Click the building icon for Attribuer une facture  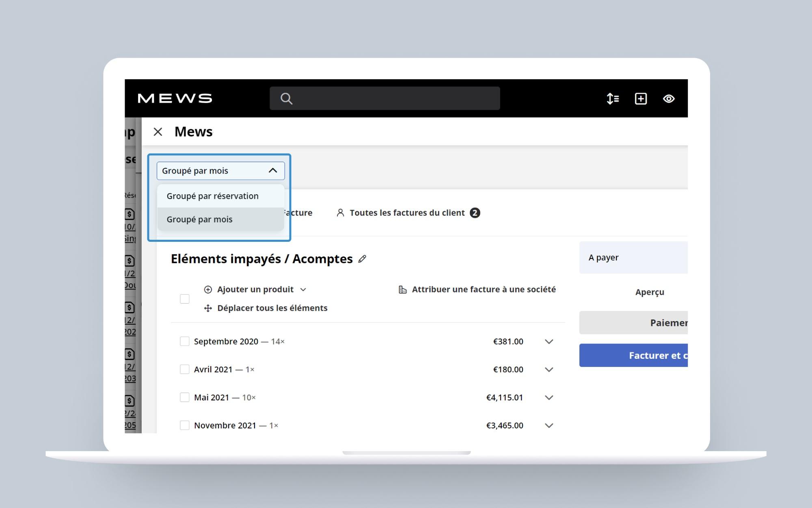click(x=402, y=289)
